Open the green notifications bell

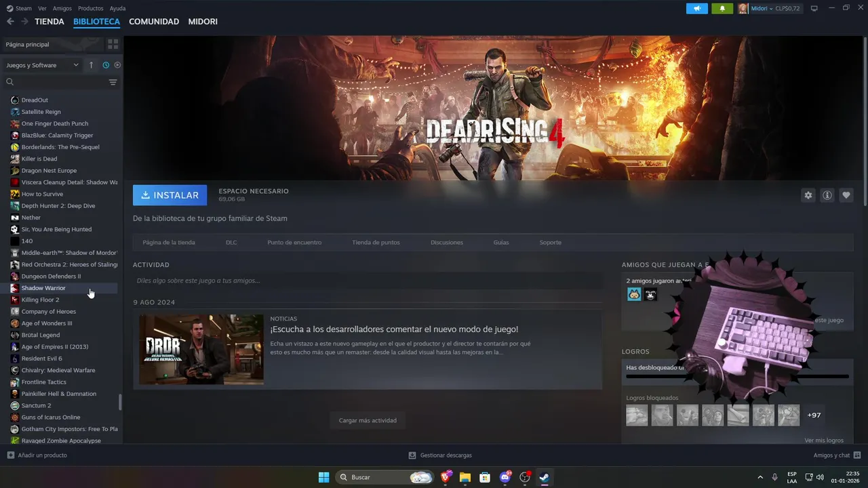[722, 8]
